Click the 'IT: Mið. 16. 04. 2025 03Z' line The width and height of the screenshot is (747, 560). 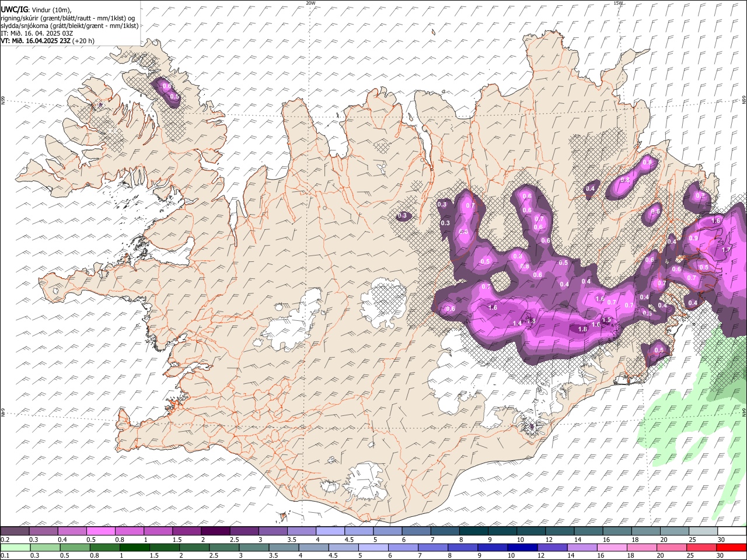click(x=37, y=33)
